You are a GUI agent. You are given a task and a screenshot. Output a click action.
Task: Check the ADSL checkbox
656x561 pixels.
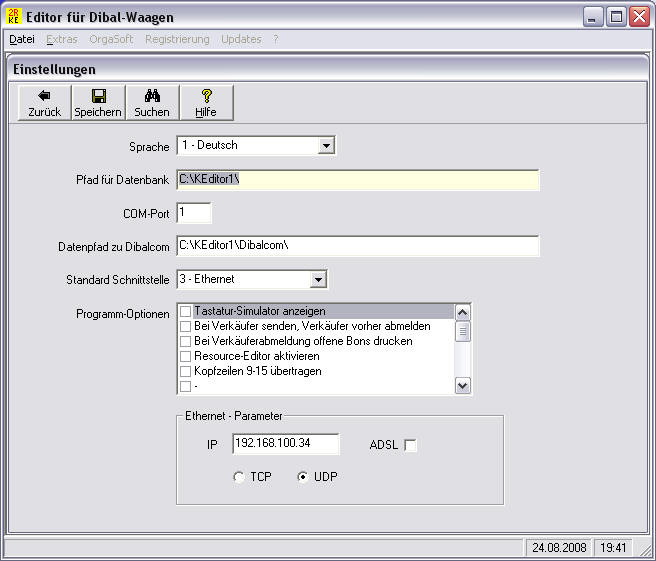(410, 445)
